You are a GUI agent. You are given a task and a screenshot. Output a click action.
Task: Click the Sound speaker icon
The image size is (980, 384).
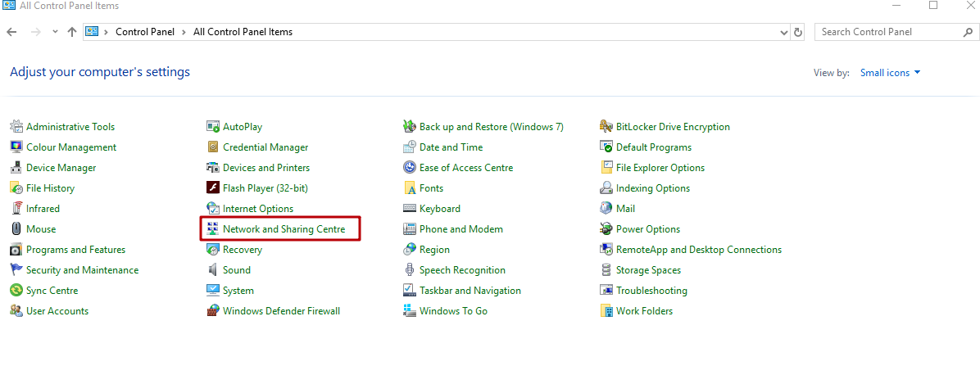click(213, 269)
